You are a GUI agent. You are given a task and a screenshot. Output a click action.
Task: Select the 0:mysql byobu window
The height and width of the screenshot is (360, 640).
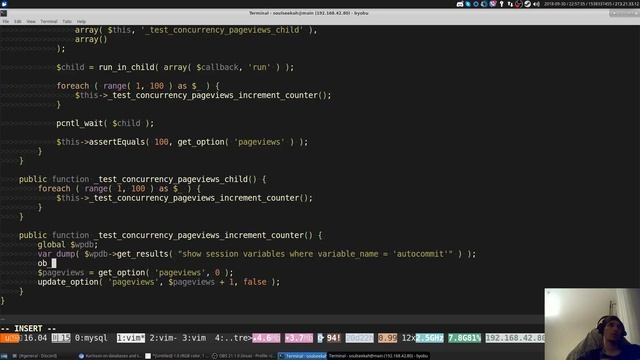pos(91,338)
